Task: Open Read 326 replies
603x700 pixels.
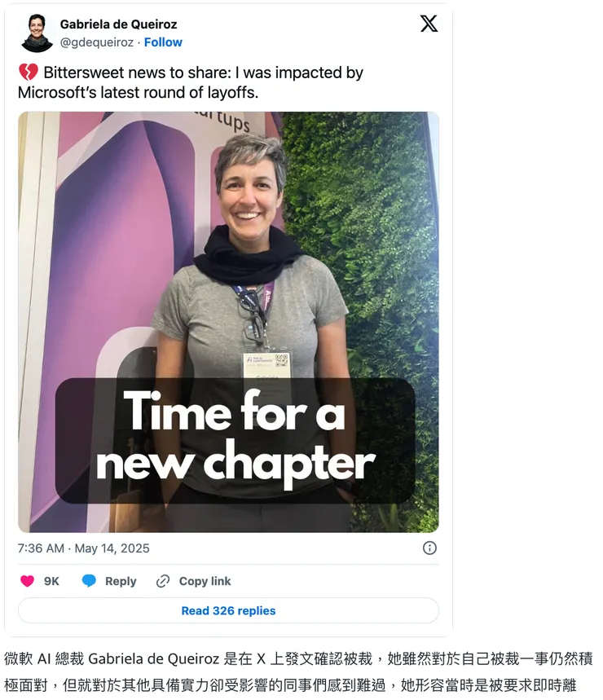Action: click(228, 610)
